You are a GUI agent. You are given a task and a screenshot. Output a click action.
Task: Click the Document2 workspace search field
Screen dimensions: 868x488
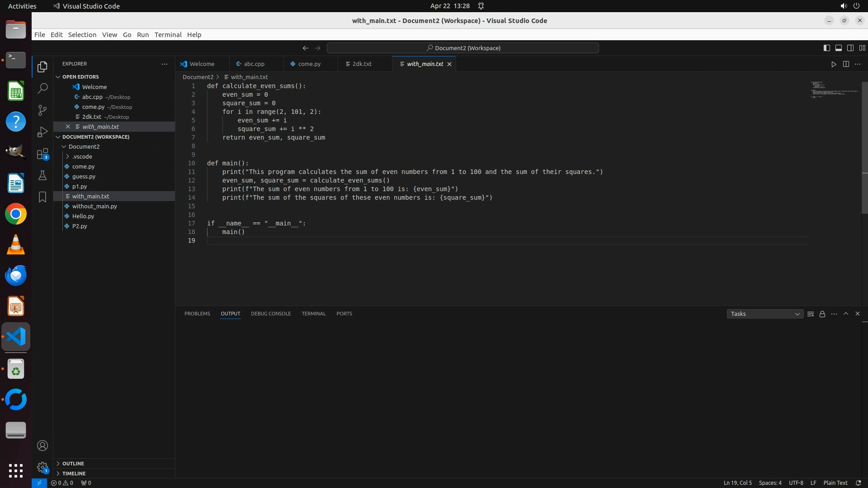pyautogui.click(x=462, y=48)
